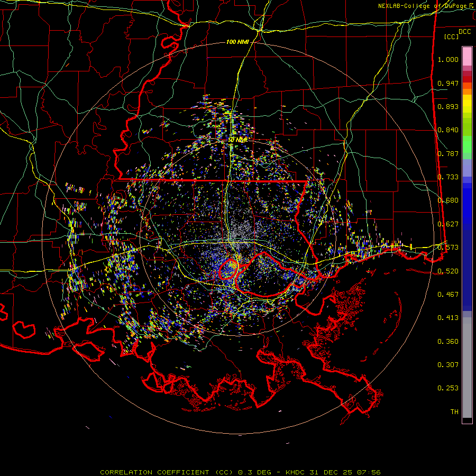Pick the pink swatch beside 1.000
The width and height of the screenshot is (476, 476).
pos(467,57)
